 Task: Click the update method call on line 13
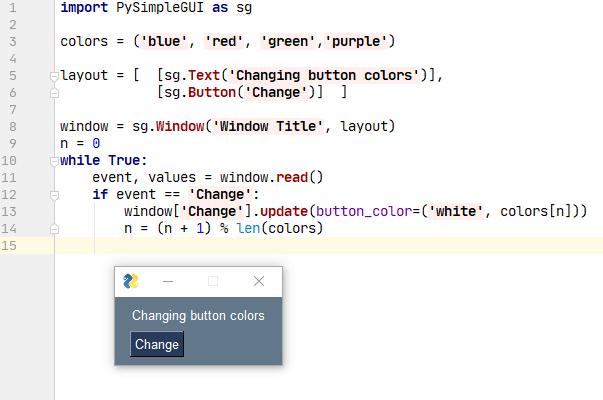pyautogui.click(x=284, y=212)
